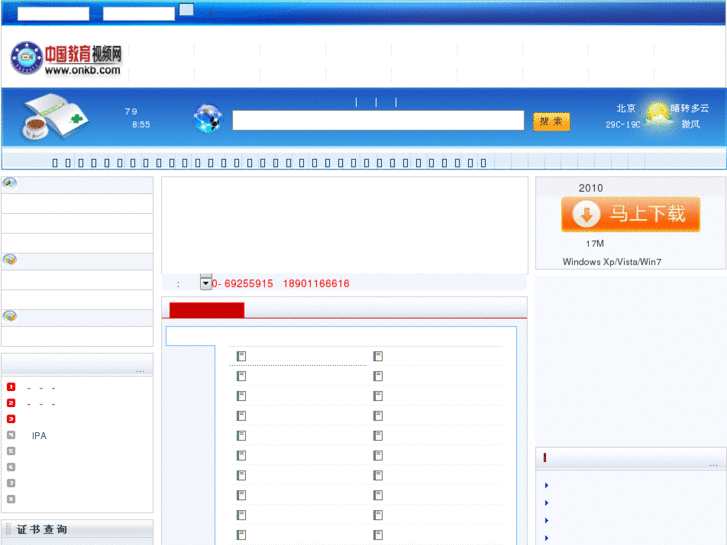This screenshot has height=545, width=727.
Task: Click the China Education Video site logo
Action: (66, 58)
